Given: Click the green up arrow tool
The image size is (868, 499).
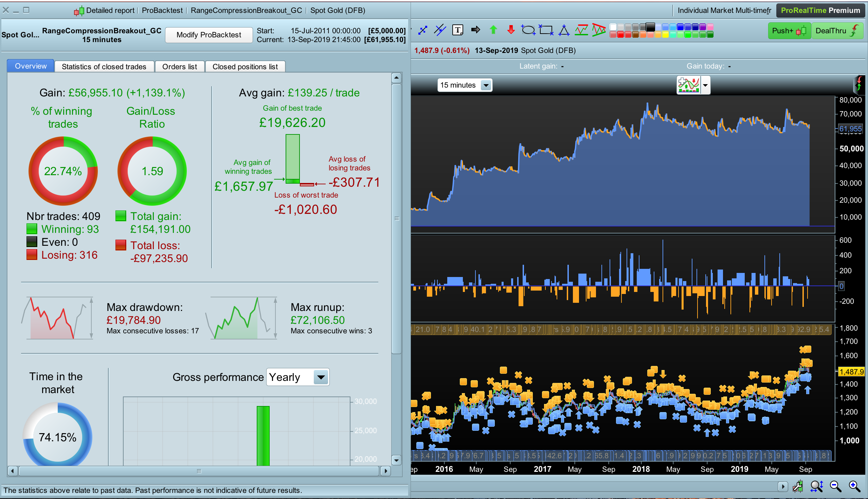Looking at the screenshot, I should [x=493, y=30].
